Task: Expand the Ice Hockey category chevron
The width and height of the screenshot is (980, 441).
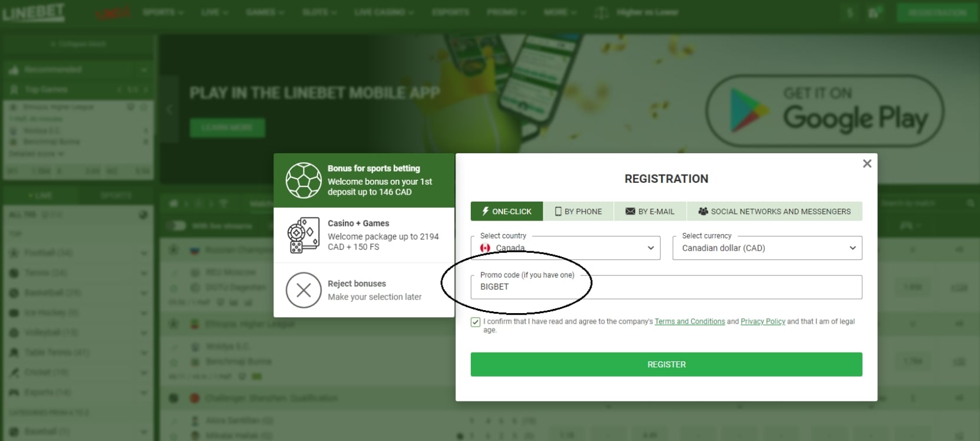Action: pos(144,312)
